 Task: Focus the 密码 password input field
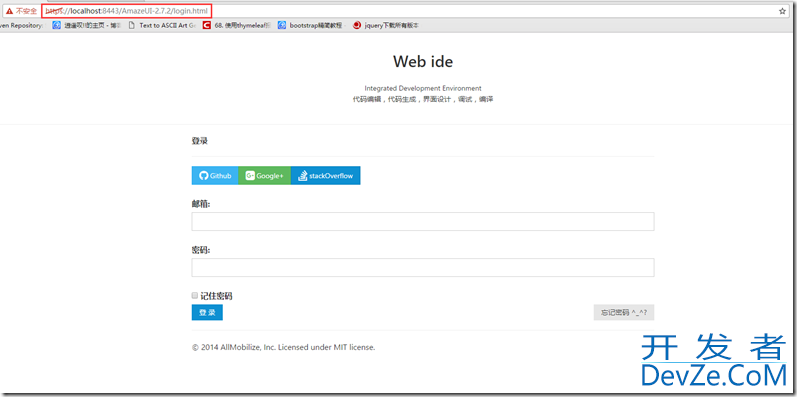pyautogui.click(x=422, y=267)
